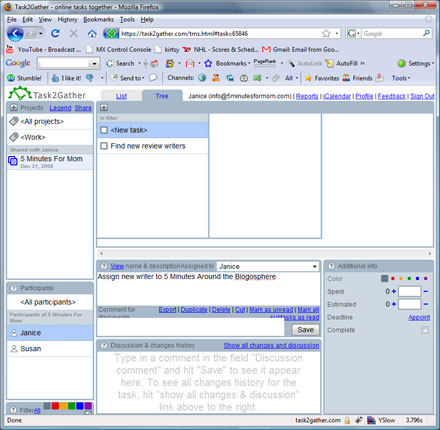Click the Sign Out link

(422, 96)
